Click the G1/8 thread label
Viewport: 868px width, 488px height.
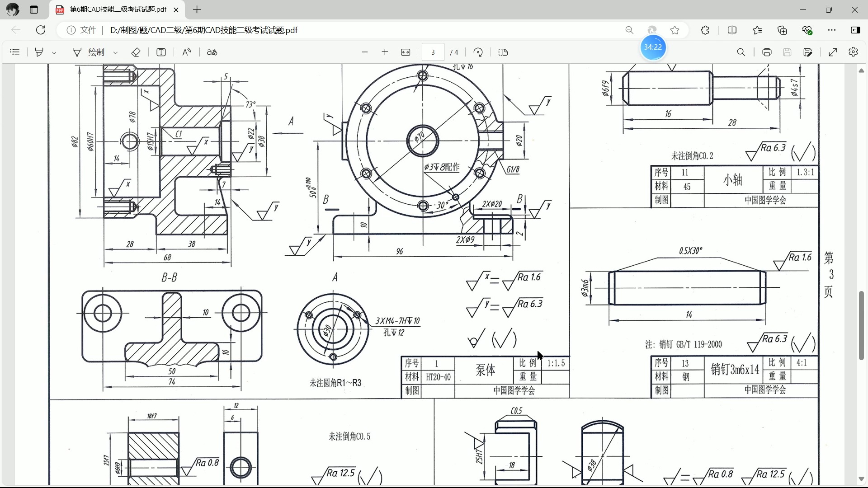coord(513,169)
